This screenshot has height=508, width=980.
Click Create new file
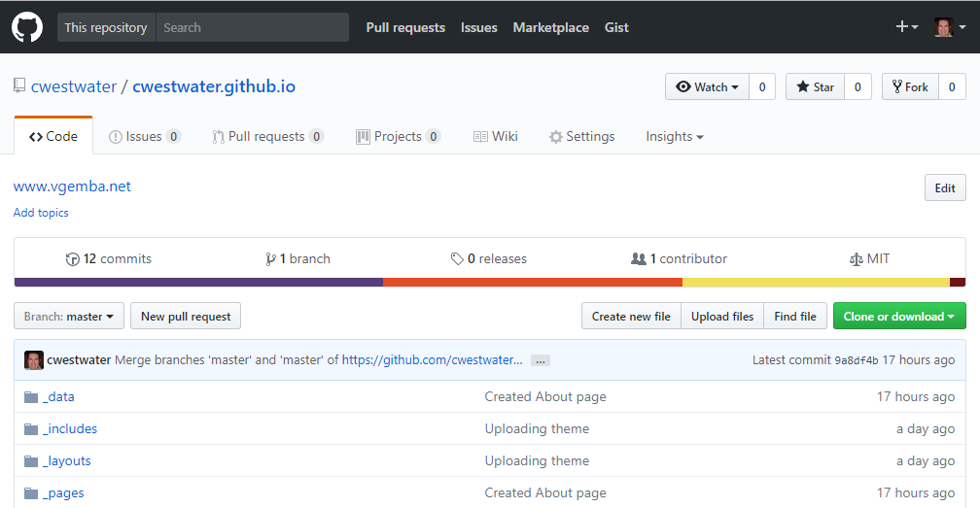coord(631,316)
